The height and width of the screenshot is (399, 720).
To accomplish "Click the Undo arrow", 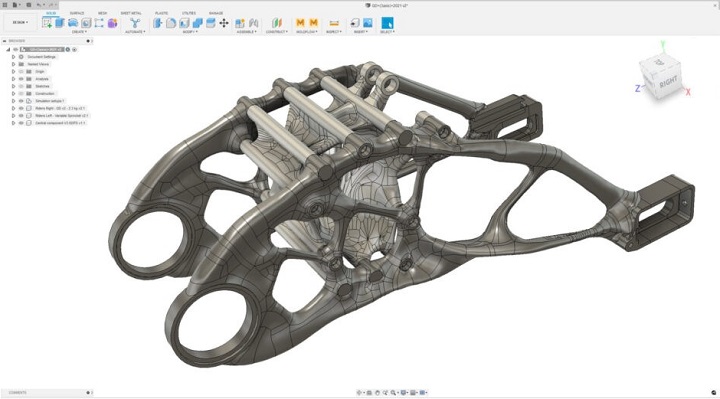I will tap(39, 5).
